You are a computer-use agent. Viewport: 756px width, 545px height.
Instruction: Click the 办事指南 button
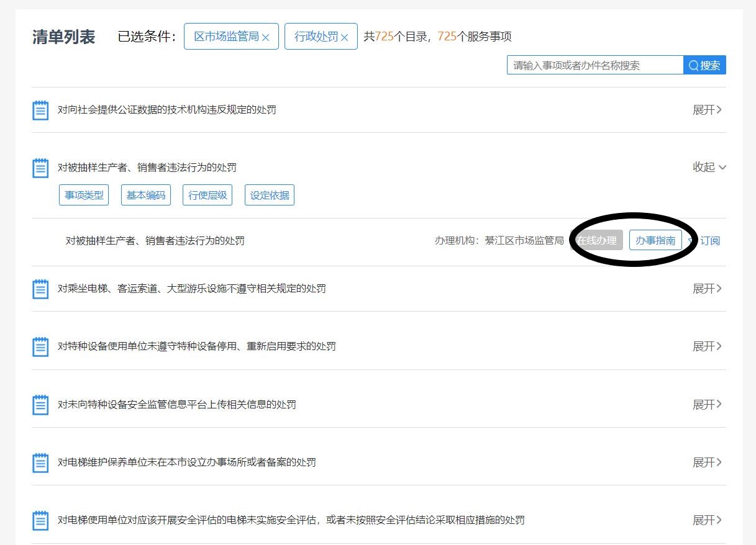pos(655,240)
